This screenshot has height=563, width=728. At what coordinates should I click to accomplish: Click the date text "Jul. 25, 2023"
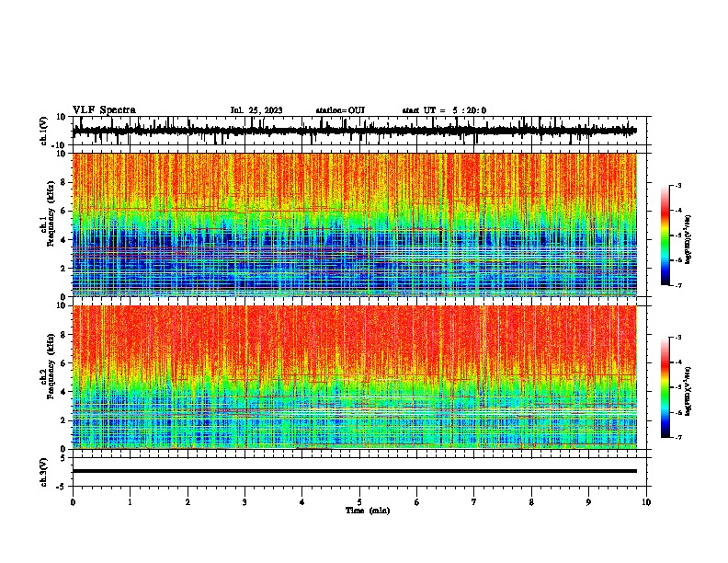tap(256, 110)
